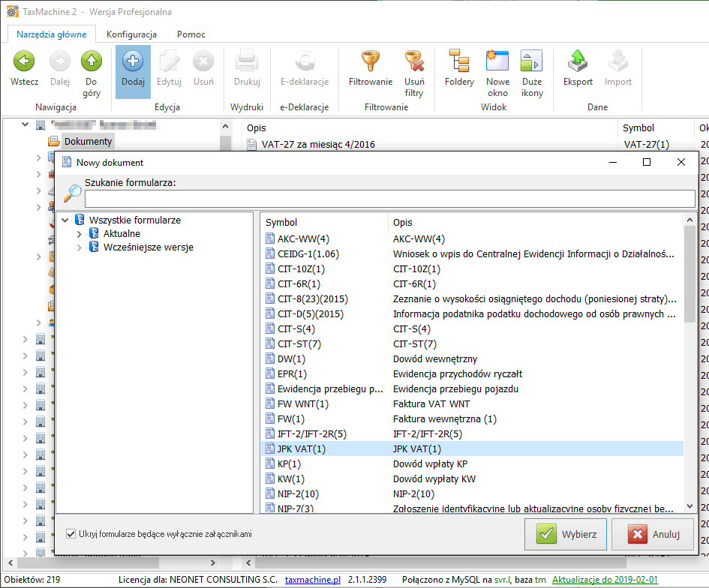Click the Wstecz back arrow icon
Image resolution: width=709 pixels, height=588 pixels.
(x=24, y=61)
